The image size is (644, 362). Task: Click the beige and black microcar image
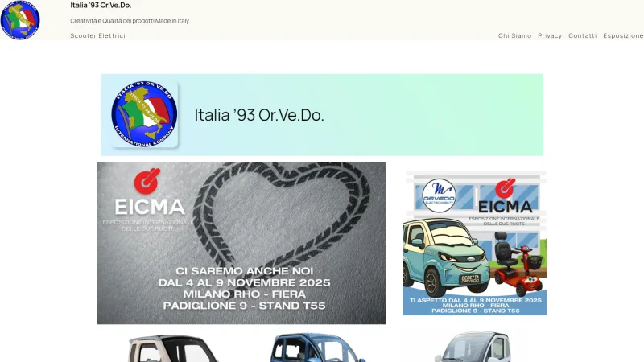pos(173,348)
